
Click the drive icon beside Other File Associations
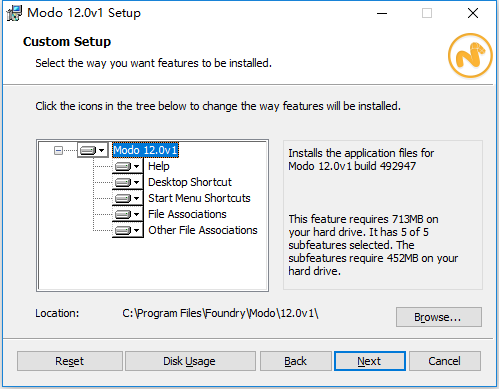128,230
